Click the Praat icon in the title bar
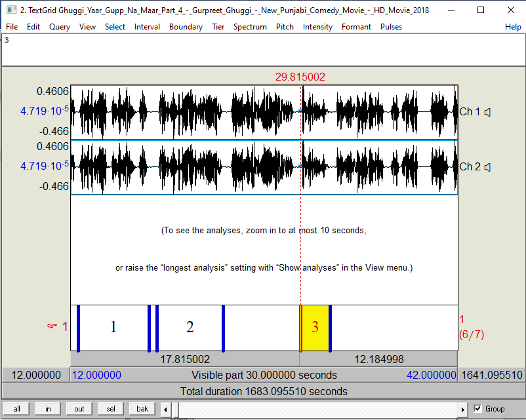 click(10, 10)
